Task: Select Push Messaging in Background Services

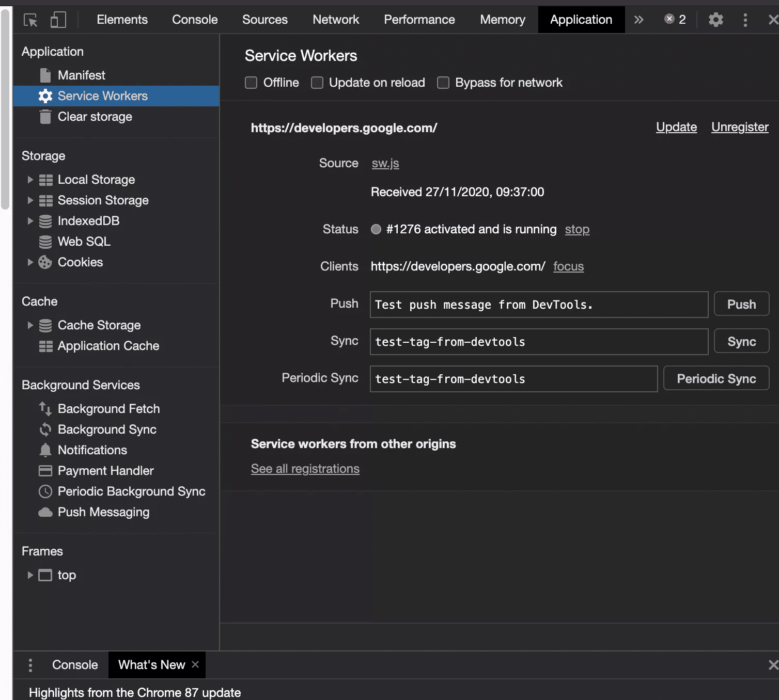Action: 116,512
